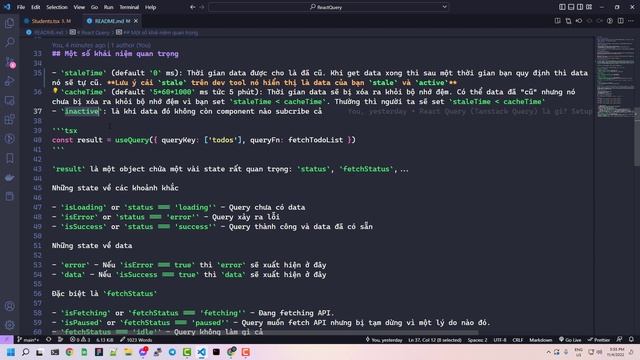The width and height of the screenshot is (640, 360).
Task: Open the Edit menu
Action: point(36,7)
